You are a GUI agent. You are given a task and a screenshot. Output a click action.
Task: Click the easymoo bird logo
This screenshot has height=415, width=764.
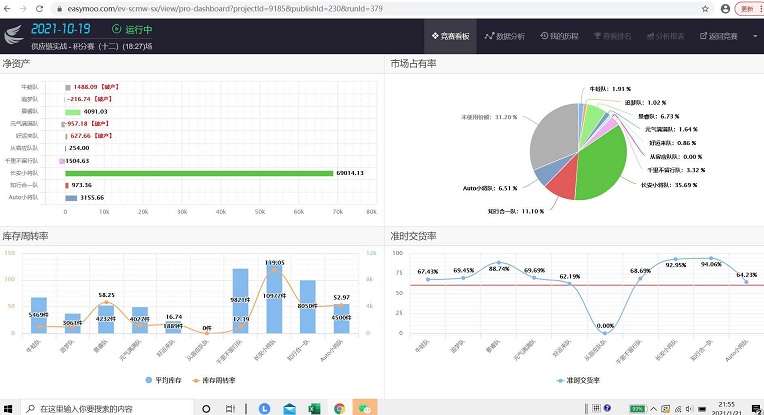(13, 37)
